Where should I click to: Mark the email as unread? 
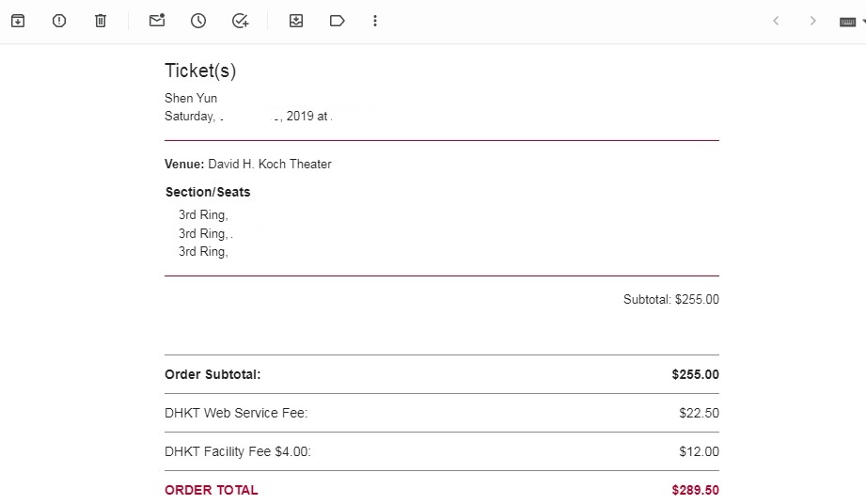[157, 21]
